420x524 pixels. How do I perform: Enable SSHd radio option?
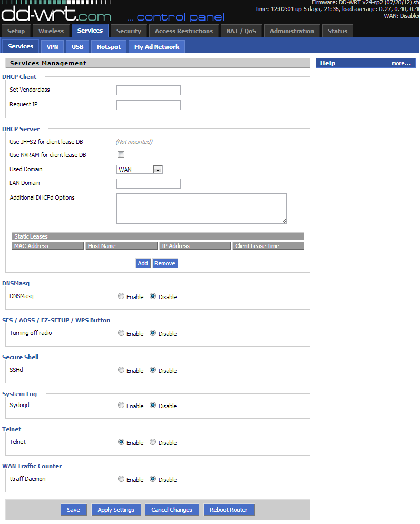pos(121,370)
